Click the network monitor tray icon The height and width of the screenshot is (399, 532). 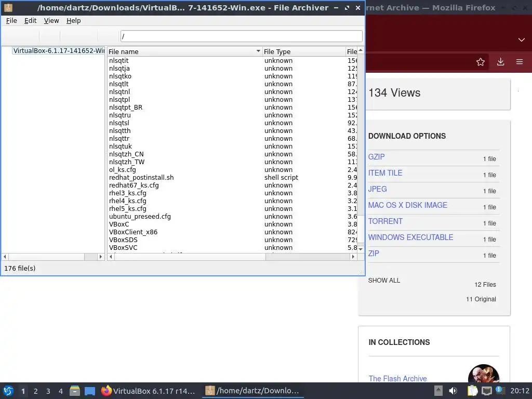coord(486,391)
